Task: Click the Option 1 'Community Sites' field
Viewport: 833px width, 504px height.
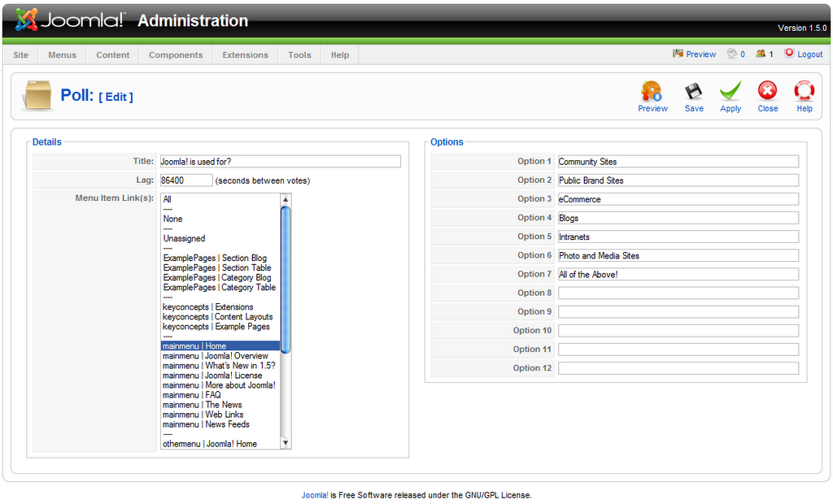Action: pyautogui.click(x=678, y=162)
